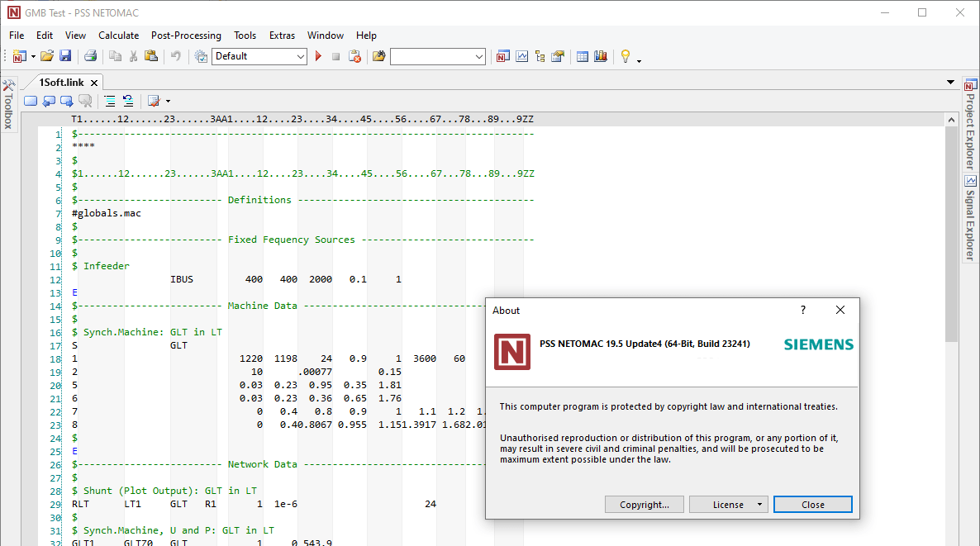Save file with the floppy disk icon
The image size is (980, 546).
pyautogui.click(x=65, y=56)
